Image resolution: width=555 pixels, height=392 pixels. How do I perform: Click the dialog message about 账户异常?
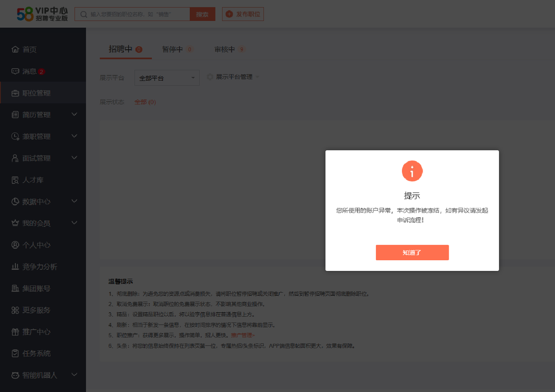pos(412,215)
